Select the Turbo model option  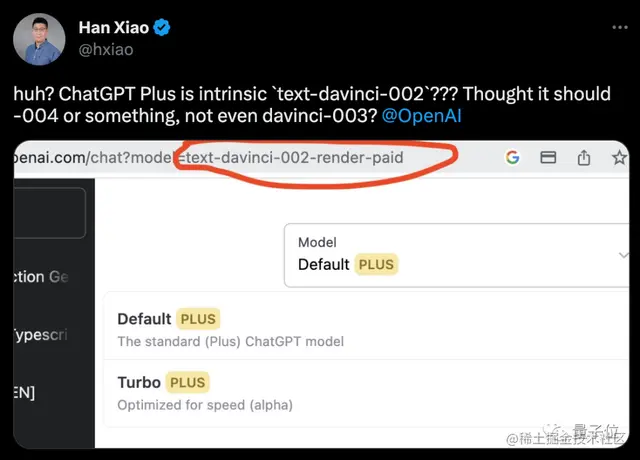pyautogui.click(x=366, y=393)
